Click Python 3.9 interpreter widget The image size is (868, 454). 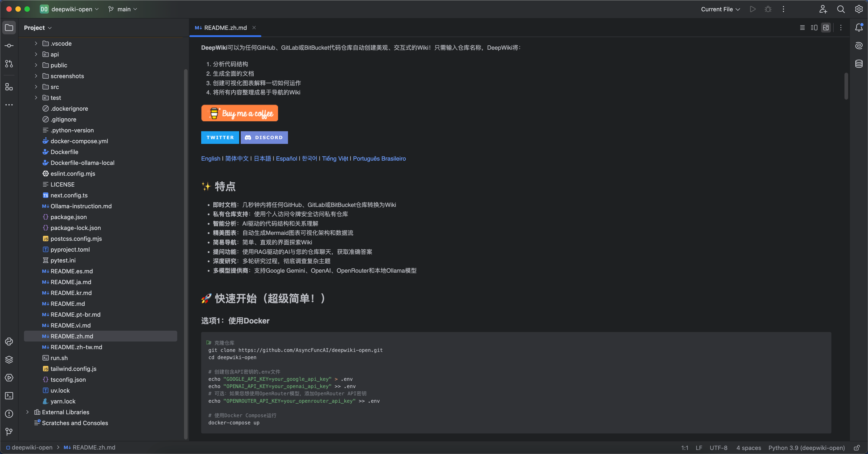point(806,448)
